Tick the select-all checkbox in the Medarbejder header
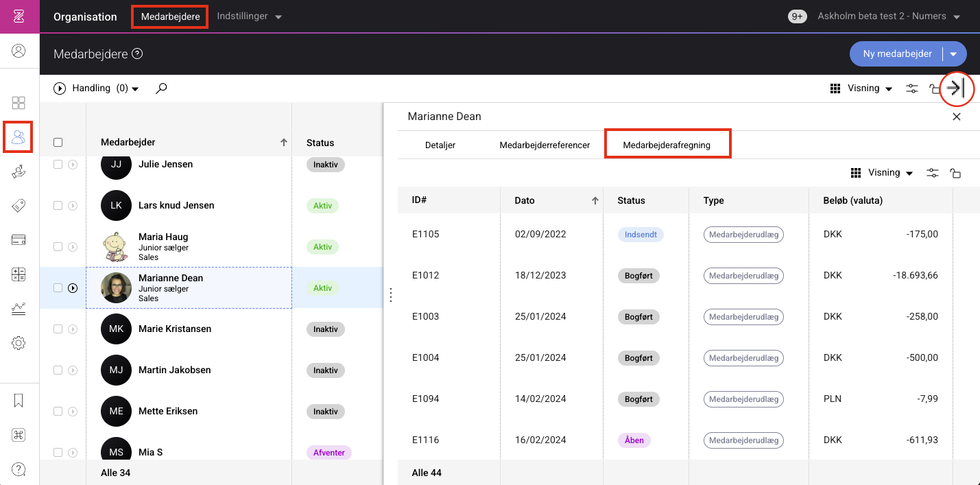Image resolution: width=980 pixels, height=485 pixels. (x=58, y=143)
